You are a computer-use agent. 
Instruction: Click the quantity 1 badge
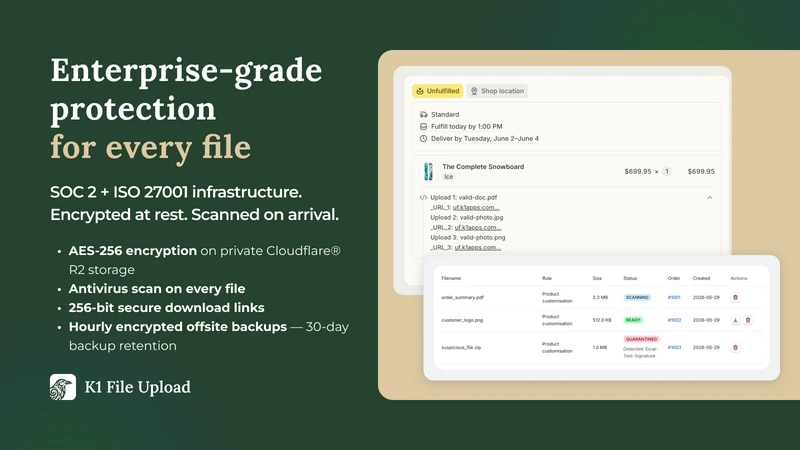click(667, 171)
